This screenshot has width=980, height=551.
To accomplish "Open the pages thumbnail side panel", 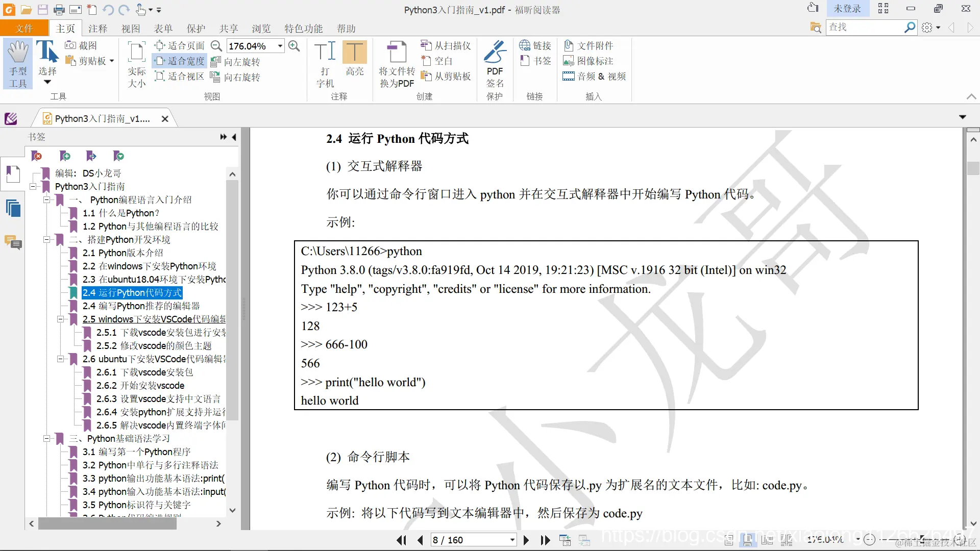I will click(13, 209).
